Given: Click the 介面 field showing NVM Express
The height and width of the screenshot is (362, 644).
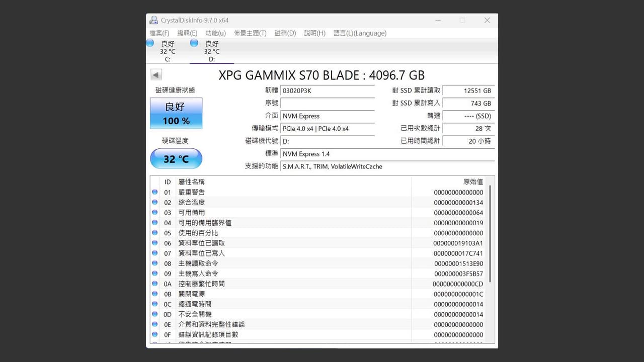Looking at the screenshot, I should pos(328,116).
